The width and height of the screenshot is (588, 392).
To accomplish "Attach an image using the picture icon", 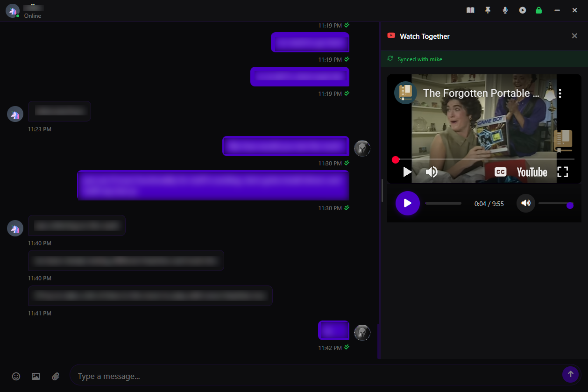I will [36, 376].
